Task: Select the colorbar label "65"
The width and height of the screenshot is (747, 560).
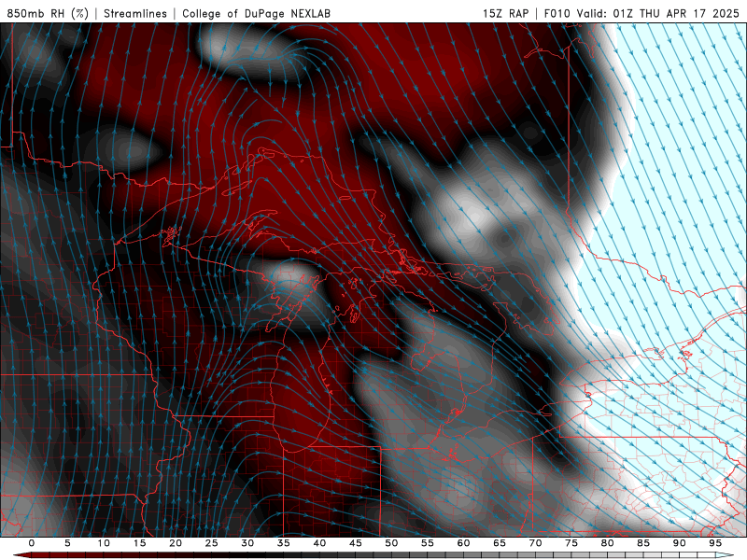Action: pyautogui.click(x=500, y=543)
